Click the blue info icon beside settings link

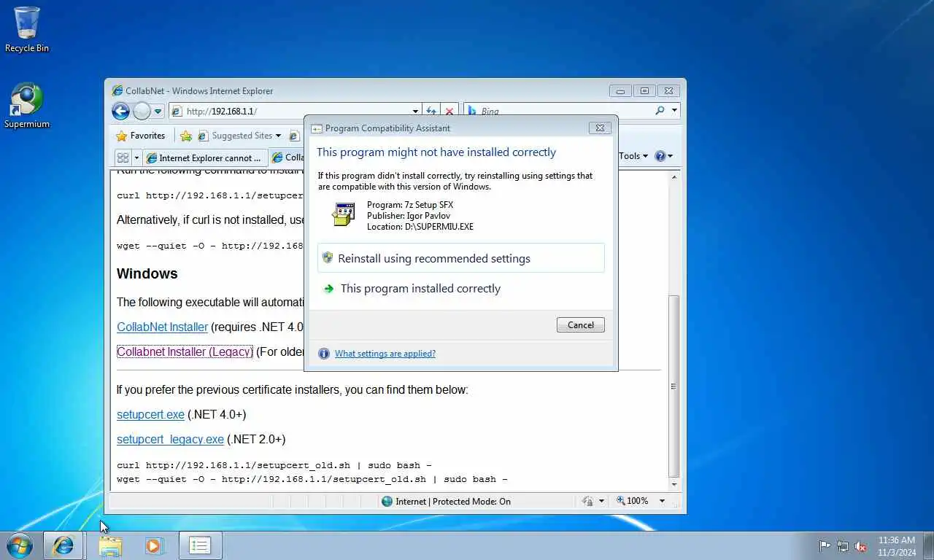pyautogui.click(x=324, y=354)
